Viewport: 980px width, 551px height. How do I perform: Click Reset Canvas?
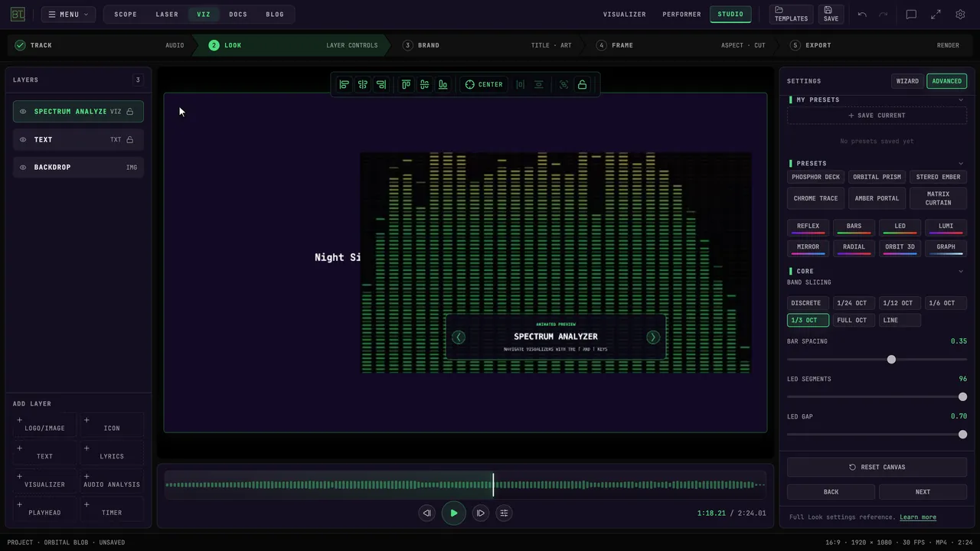(x=877, y=467)
